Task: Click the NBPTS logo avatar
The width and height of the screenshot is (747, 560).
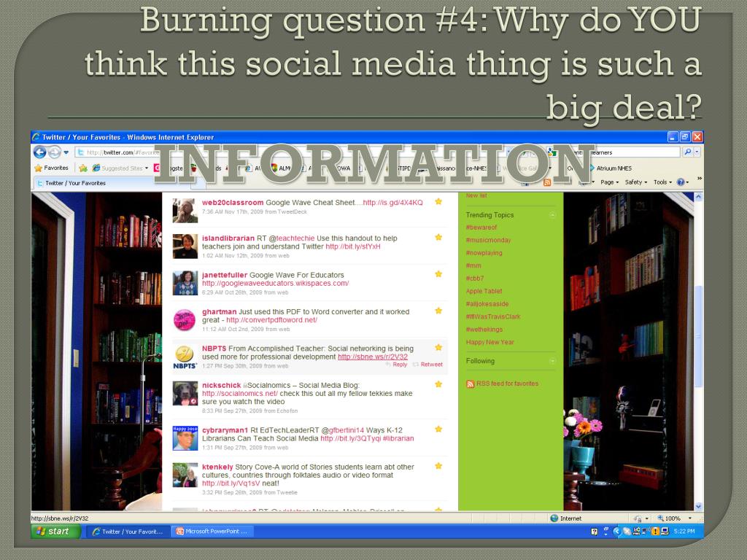Action: pyautogui.click(x=185, y=357)
